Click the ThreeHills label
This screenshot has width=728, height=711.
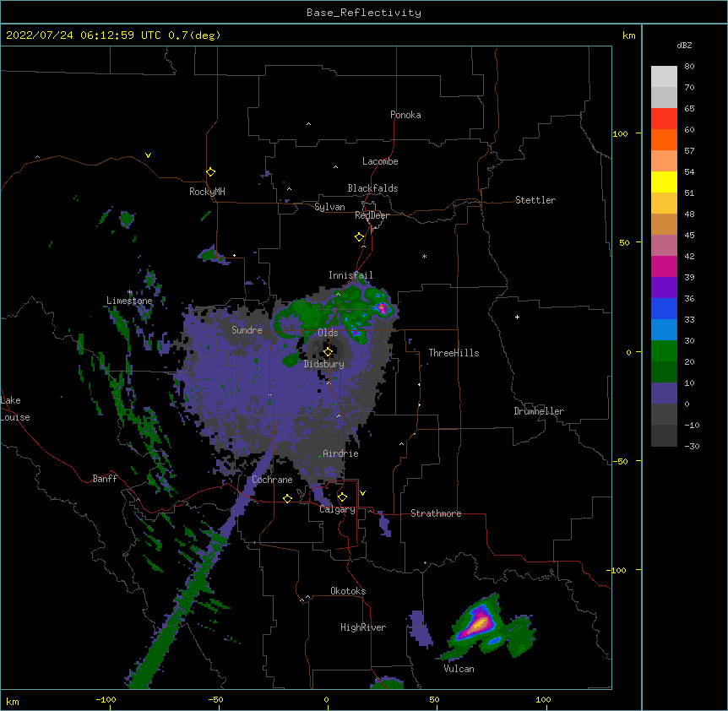click(x=454, y=353)
